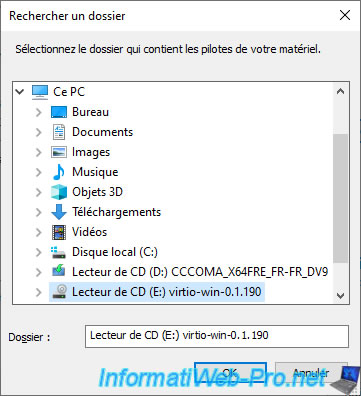The image size is (361, 396).
Task: Select the Ce PC computer icon
Action: click(x=40, y=92)
